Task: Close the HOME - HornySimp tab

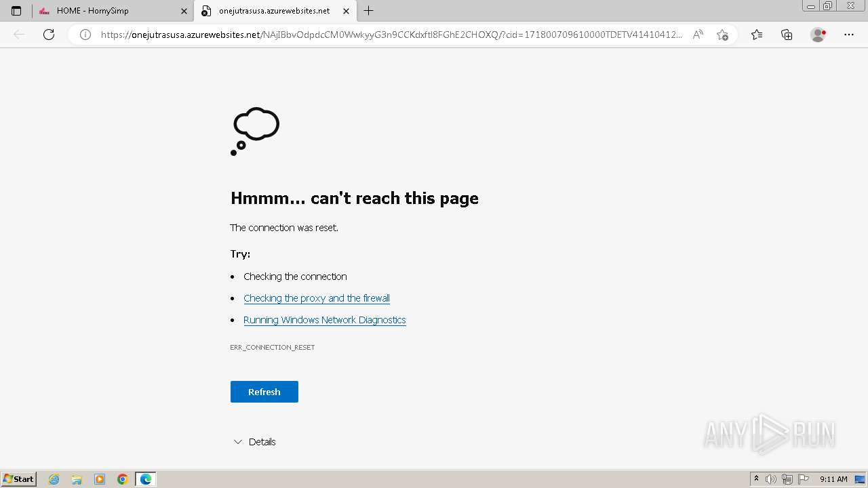Action: tap(184, 11)
